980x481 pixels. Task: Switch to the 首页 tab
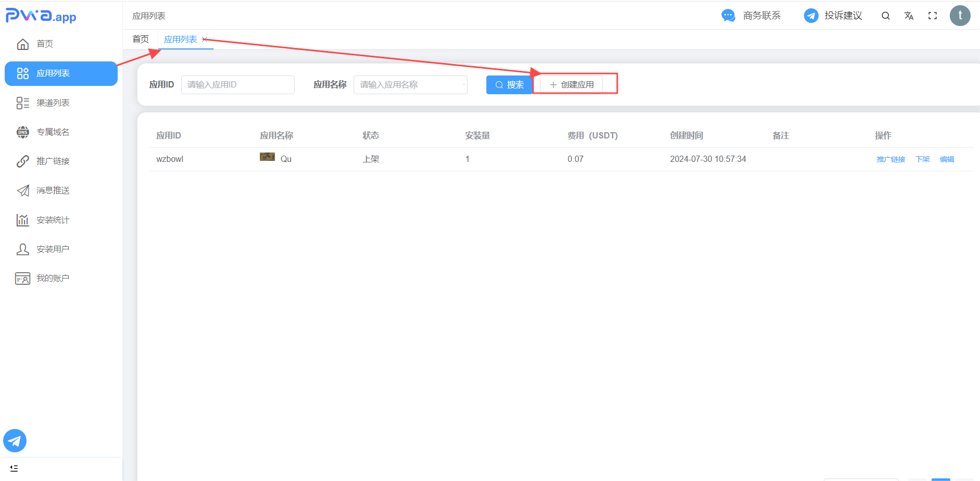[x=141, y=40]
